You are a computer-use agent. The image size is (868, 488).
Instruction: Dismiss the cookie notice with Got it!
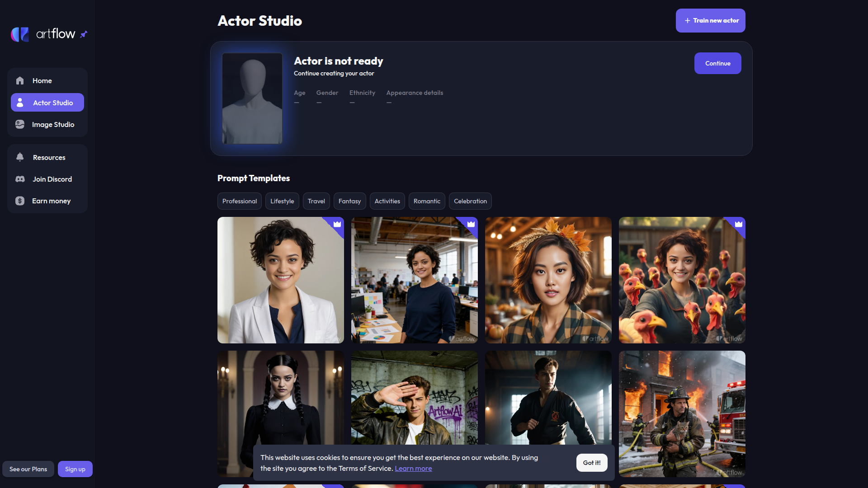coord(591,463)
